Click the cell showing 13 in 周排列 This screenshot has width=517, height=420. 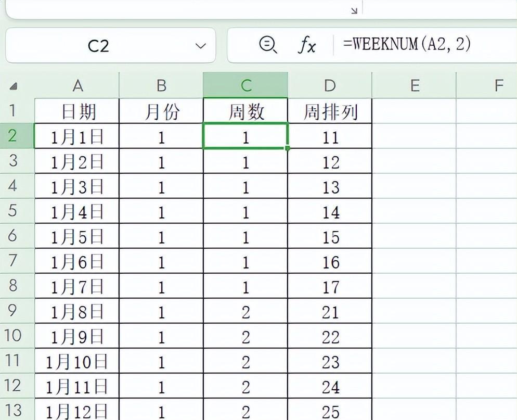[330, 186]
